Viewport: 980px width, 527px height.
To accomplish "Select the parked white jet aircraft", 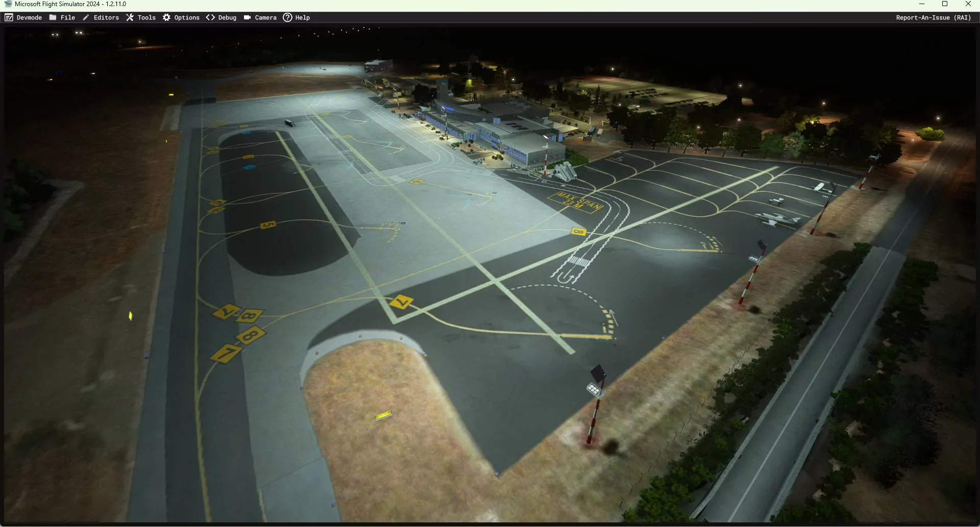I will (x=778, y=220).
